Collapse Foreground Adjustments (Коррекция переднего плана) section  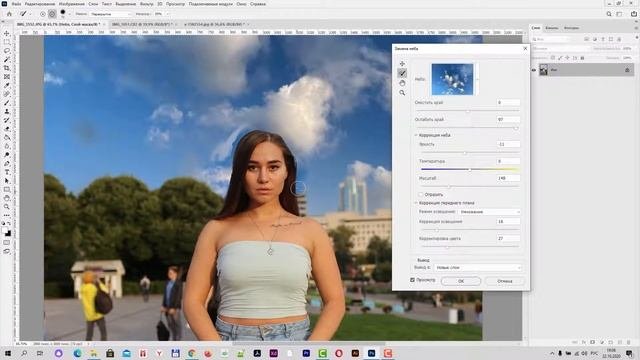pos(416,203)
